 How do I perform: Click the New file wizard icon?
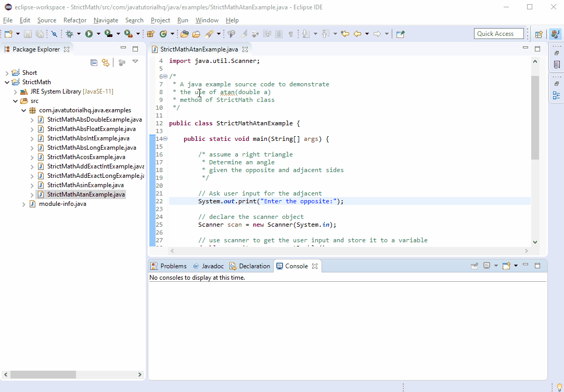pyautogui.click(x=9, y=34)
